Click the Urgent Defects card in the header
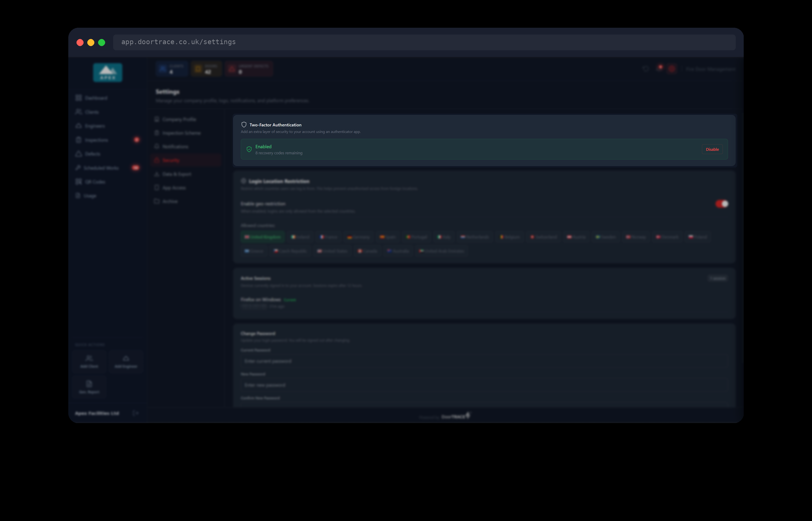The image size is (812, 521). coord(249,69)
